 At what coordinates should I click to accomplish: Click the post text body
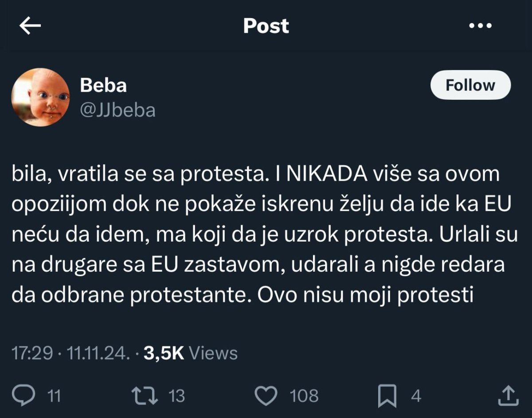click(x=264, y=234)
